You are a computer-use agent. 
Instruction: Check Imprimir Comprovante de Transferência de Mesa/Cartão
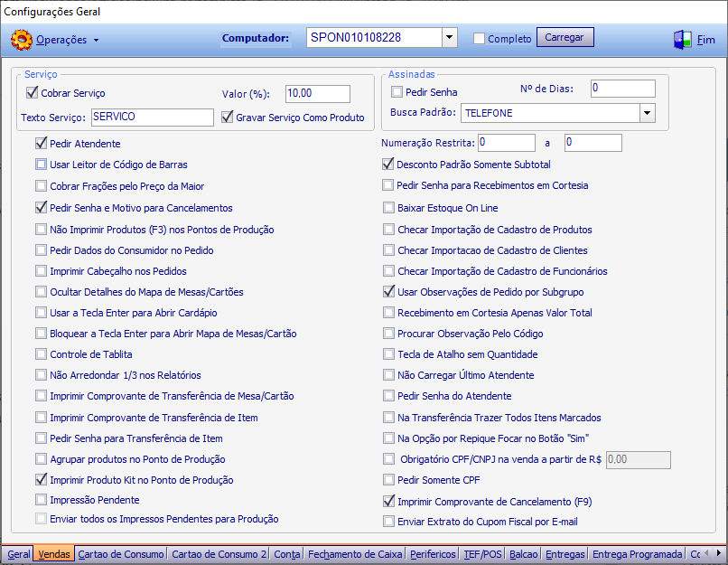coord(42,396)
